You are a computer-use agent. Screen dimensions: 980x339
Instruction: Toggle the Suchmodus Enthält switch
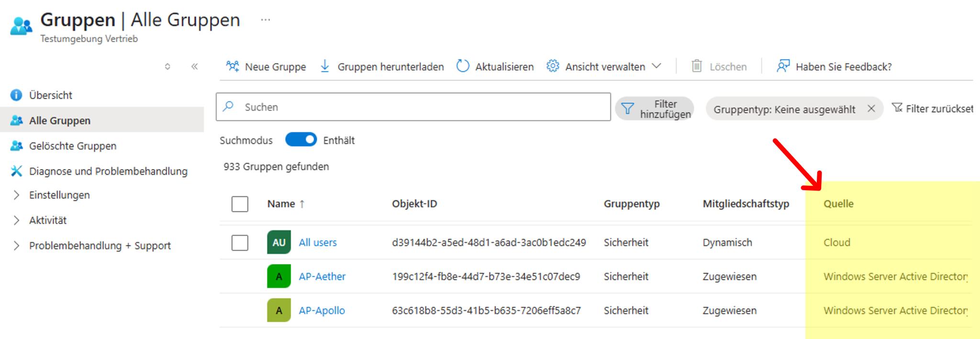click(x=301, y=140)
